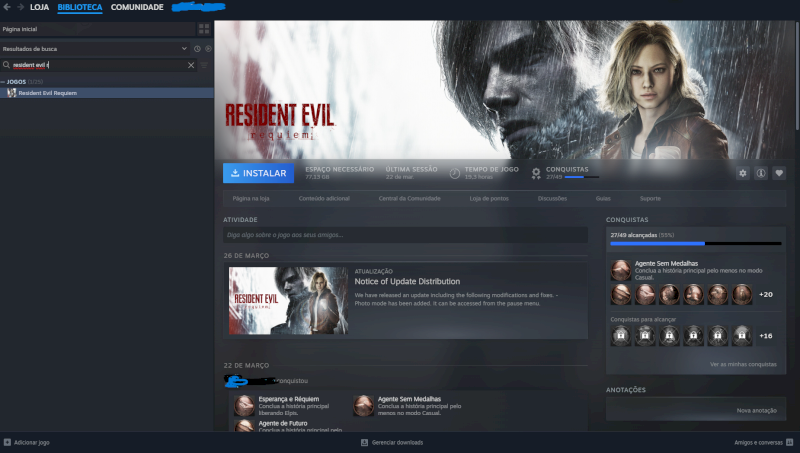Open the last locked achievement icon before +16

point(742,336)
